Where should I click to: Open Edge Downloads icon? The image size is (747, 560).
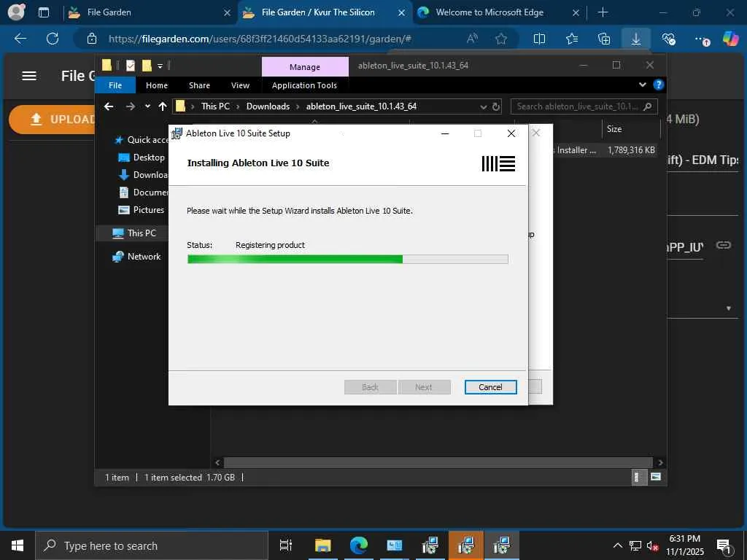(636, 39)
